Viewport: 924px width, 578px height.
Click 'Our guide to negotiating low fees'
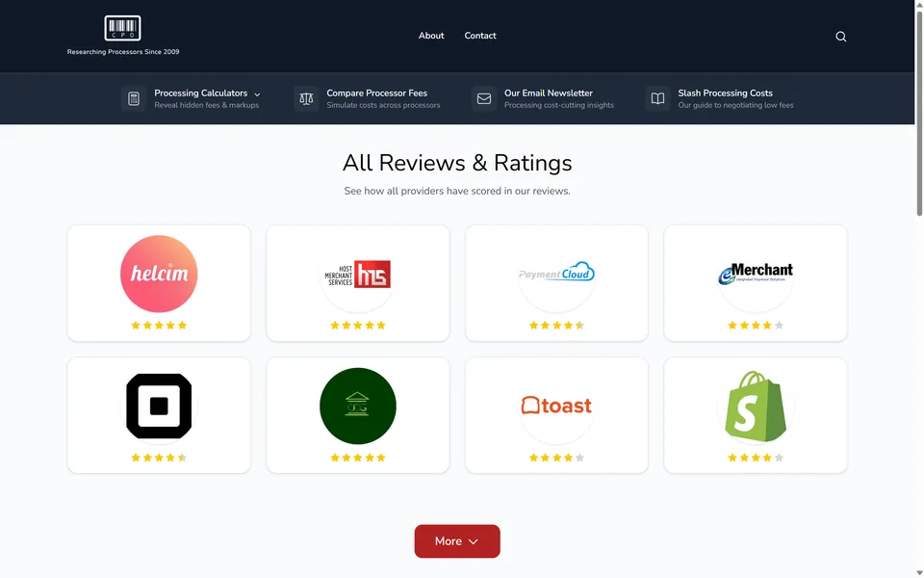coord(736,106)
